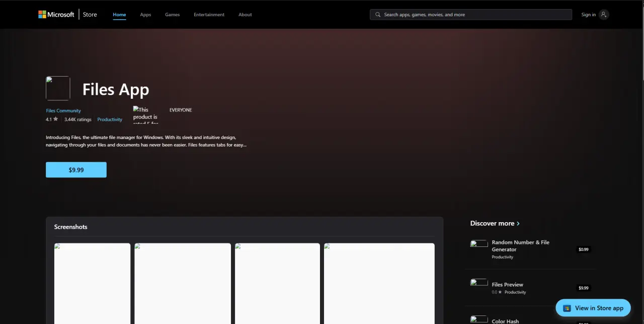644x324 pixels.
Task: Click the $0.99 price badge
Action: (x=583, y=249)
